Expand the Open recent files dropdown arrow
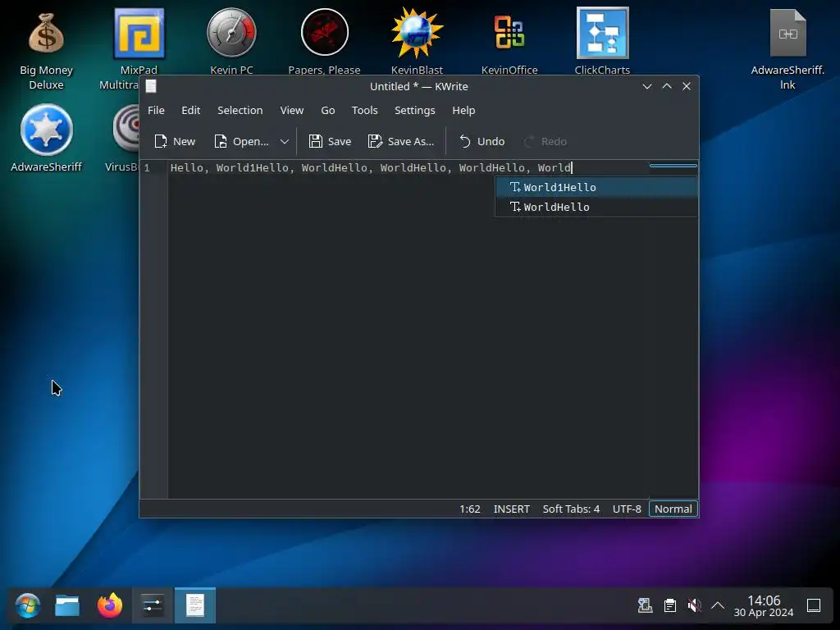The width and height of the screenshot is (840, 630). (x=285, y=141)
